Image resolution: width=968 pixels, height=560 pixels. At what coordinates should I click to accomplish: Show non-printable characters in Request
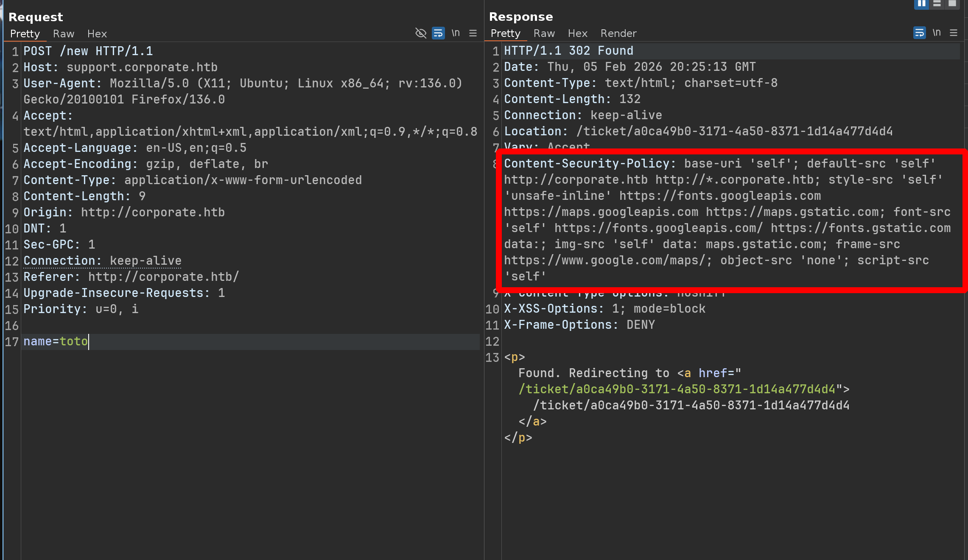point(456,33)
